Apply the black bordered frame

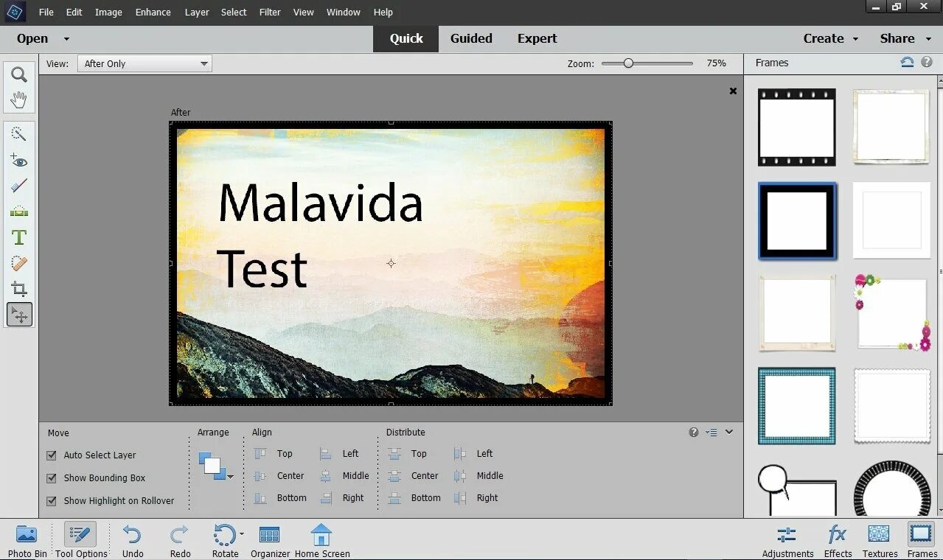click(x=797, y=221)
